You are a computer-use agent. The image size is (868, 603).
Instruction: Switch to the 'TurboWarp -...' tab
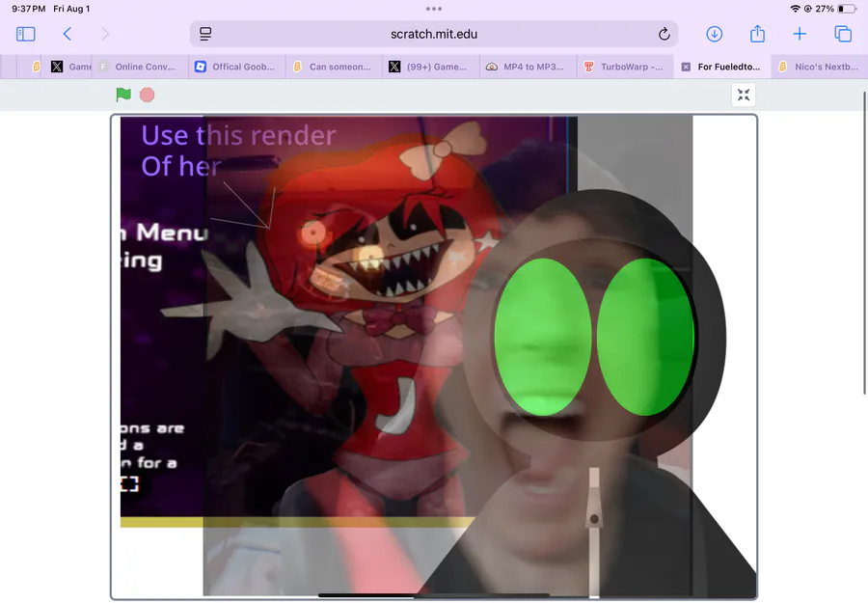pyautogui.click(x=625, y=67)
